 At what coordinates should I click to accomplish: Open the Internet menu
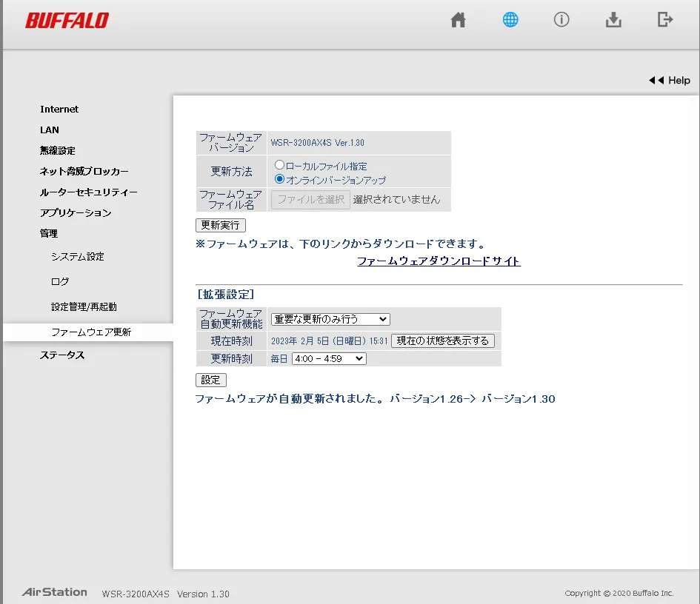(59, 110)
